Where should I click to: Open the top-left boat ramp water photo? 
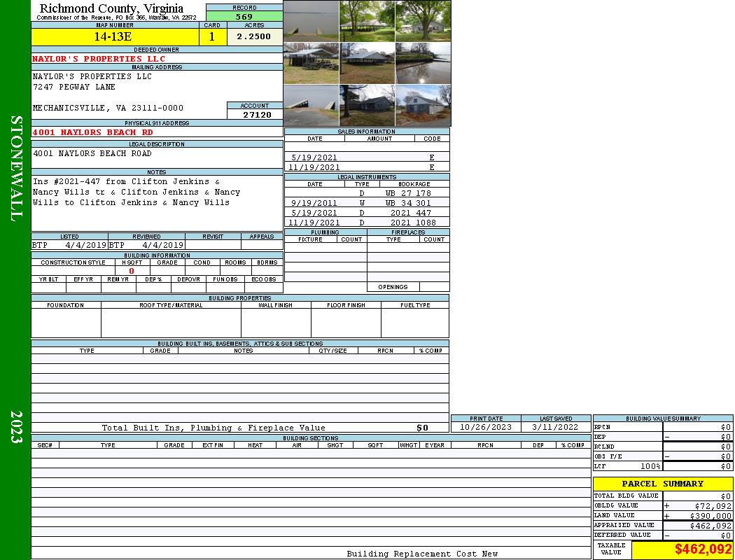click(311, 21)
